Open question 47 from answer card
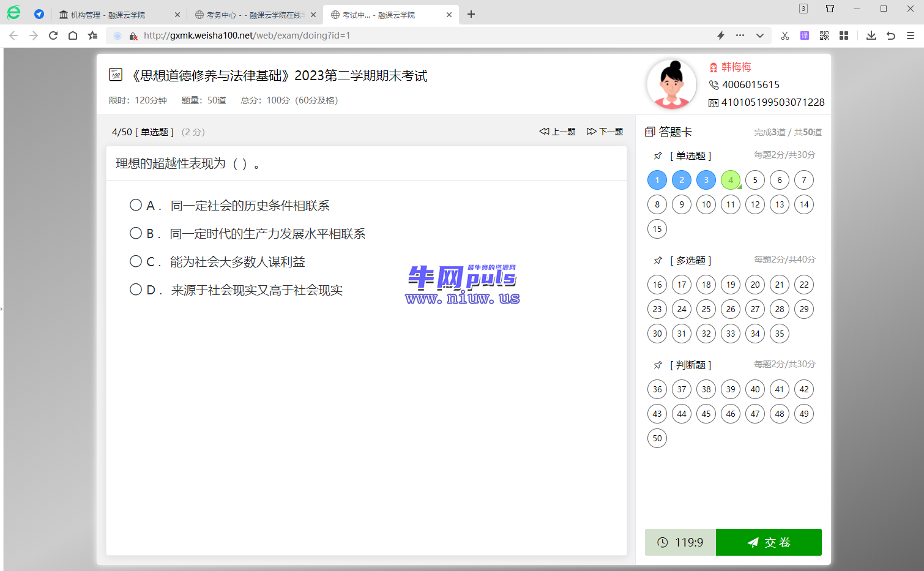The height and width of the screenshot is (571, 924). pos(755,414)
